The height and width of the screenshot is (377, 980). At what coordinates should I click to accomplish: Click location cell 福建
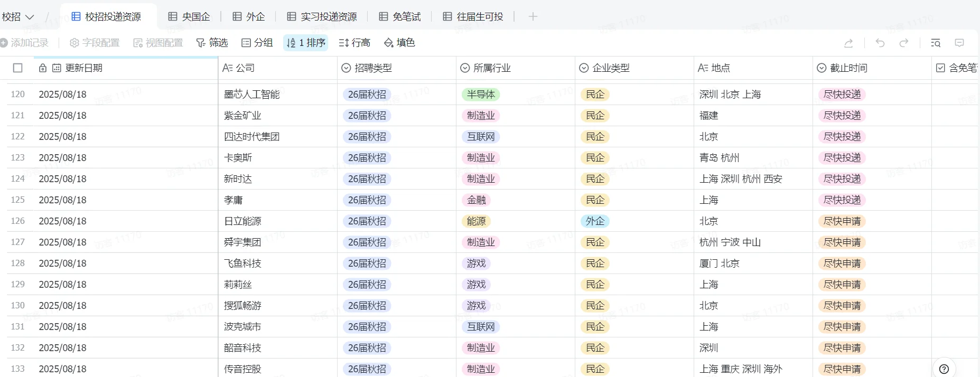click(753, 116)
